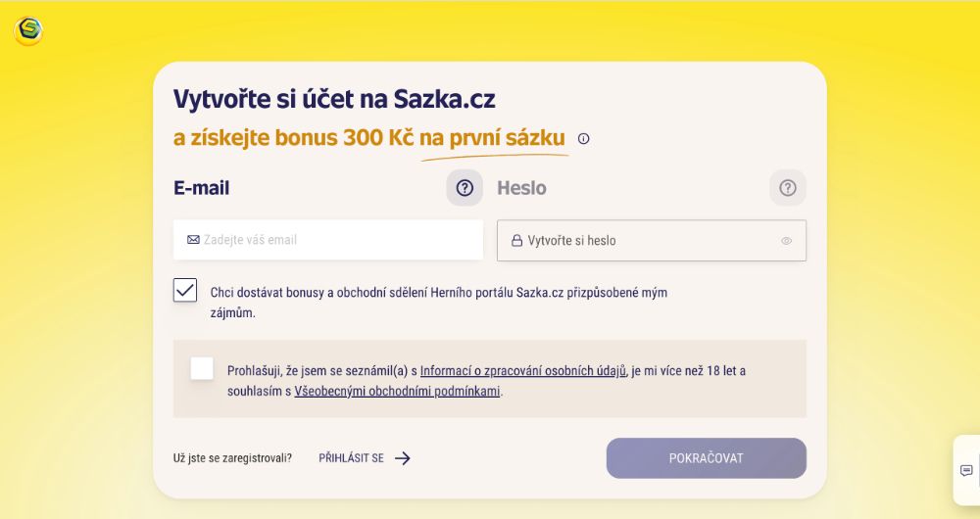Click the Heslo help question mark
This screenshot has width=980, height=519.
788,188
